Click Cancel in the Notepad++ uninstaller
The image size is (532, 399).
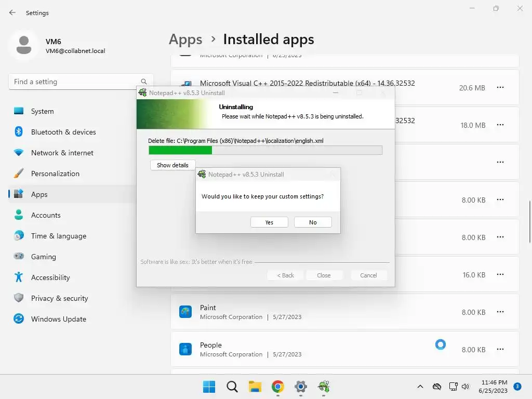tap(368, 275)
